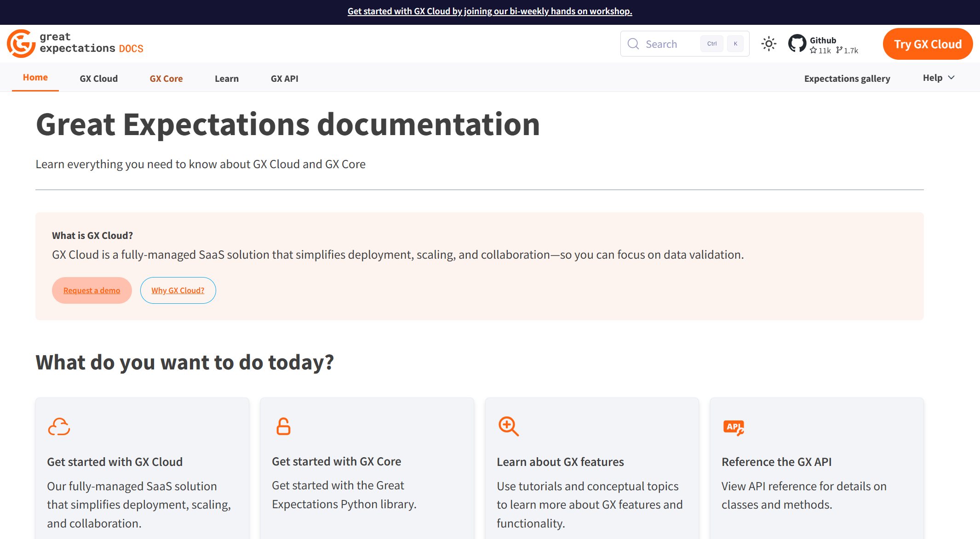Click the padlock icon on GX Core card
980x539 pixels.
[283, 426]
